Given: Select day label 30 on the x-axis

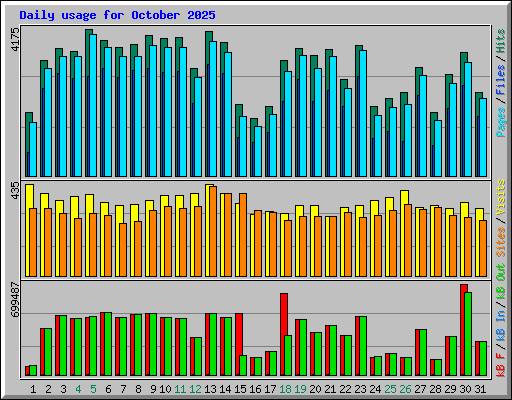Looking at the screenshot, I should click(465, 389).
